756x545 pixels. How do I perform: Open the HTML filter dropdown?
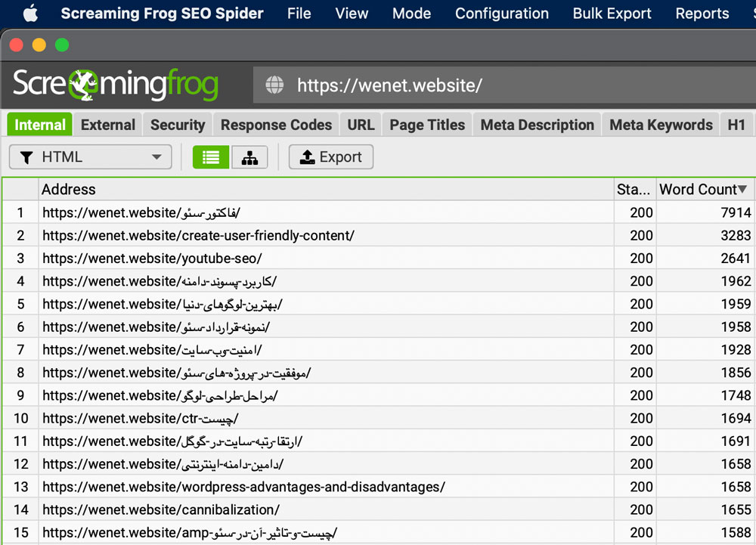(x=90, y=157)
